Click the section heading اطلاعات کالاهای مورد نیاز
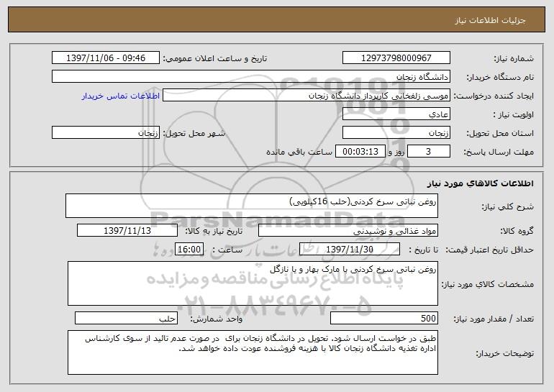The height and width of the screenshot is (392, 554). coord(480,183)
